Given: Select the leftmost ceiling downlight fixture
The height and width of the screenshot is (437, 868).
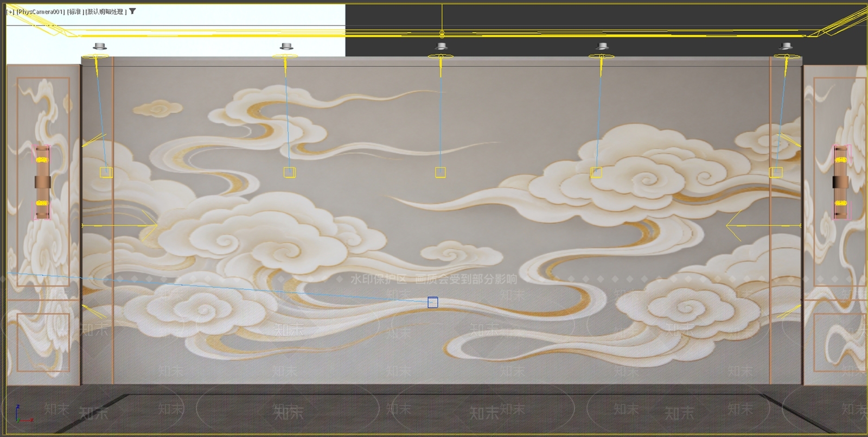Looking at the screenshot, I should [100, 47].
